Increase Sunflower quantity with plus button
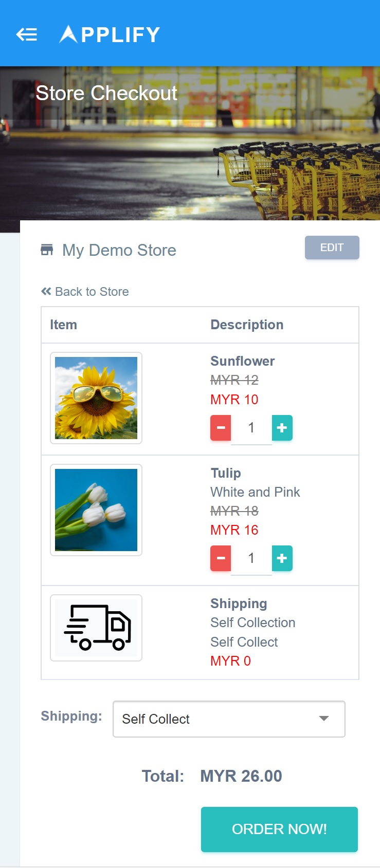Viewport: 380px width, 868px height. tap(282, 428)
